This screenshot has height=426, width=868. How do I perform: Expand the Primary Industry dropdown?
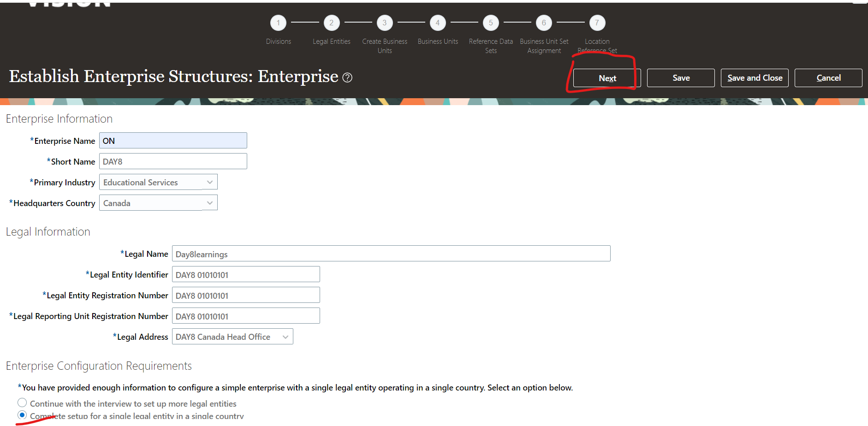pos(209,182)
